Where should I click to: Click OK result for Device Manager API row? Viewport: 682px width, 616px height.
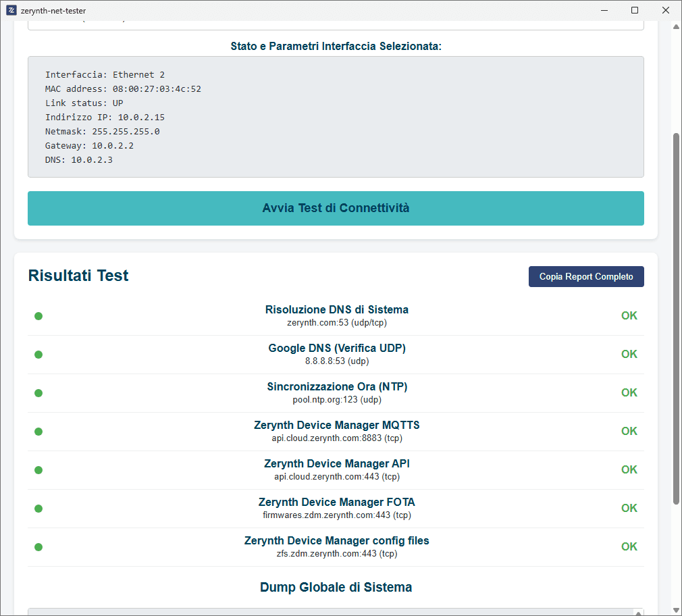629,470
